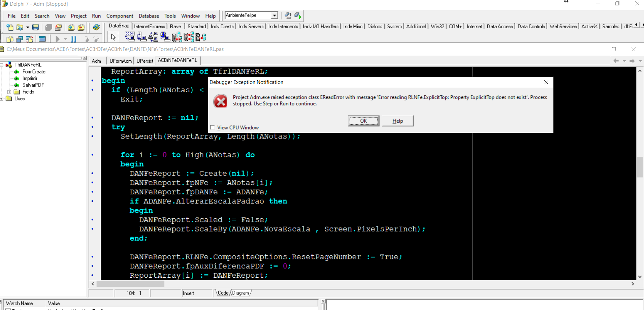Click the View Form toolbar icon
Screen dimensions: 644x310
[x=20, y=39]
